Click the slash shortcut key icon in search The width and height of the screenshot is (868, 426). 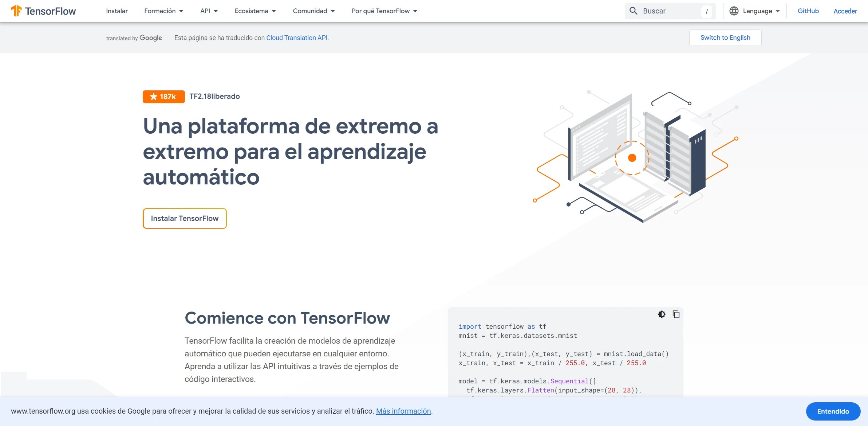[706, 11]
